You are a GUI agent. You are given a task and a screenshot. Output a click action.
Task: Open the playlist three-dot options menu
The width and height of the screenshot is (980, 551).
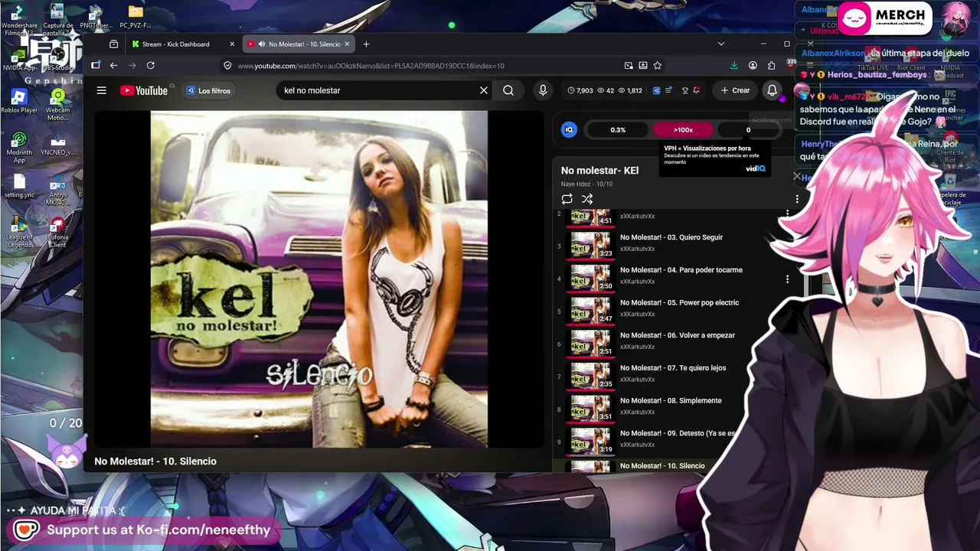click(797, 199)
